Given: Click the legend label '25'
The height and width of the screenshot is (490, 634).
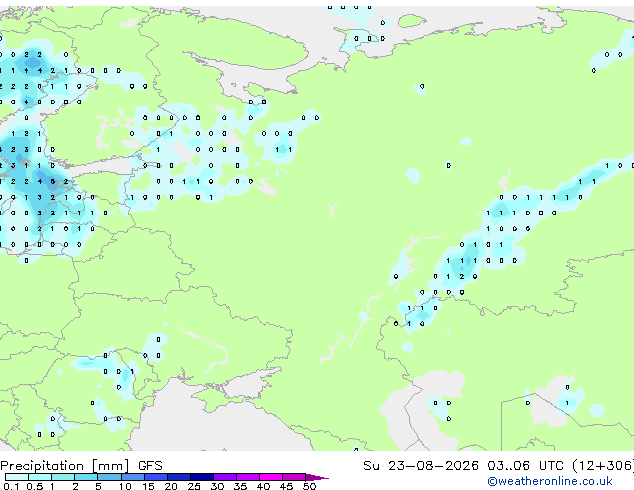Looking at the screenshot, I should pos(194,486).
